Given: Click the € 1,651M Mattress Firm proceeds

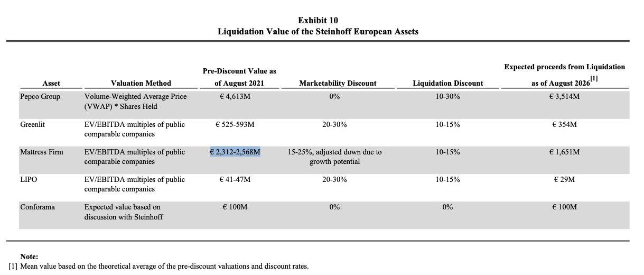Looking at the screenshot, I should 564,152.
